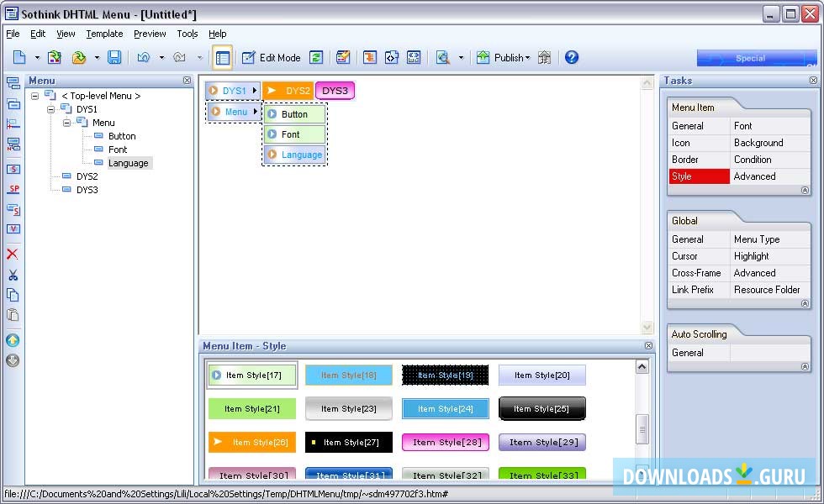
Task: Click the code grid toolbar icon
Action: click(x=414, y=57)
